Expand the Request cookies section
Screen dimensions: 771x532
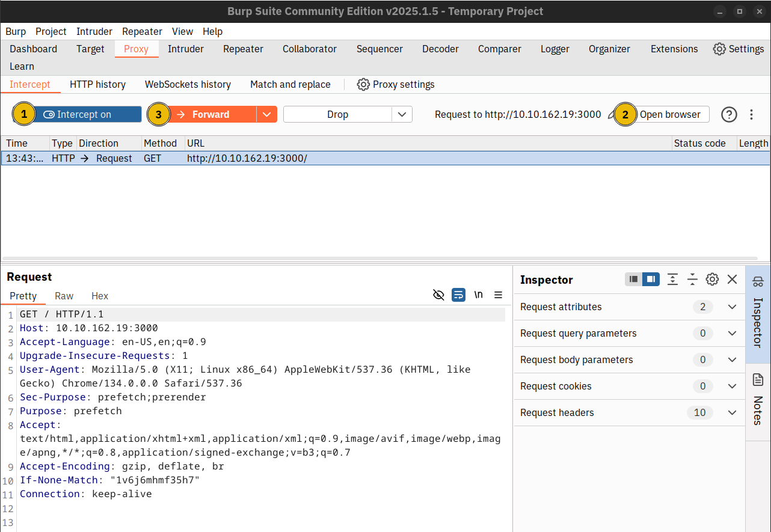tap(629, 386)
